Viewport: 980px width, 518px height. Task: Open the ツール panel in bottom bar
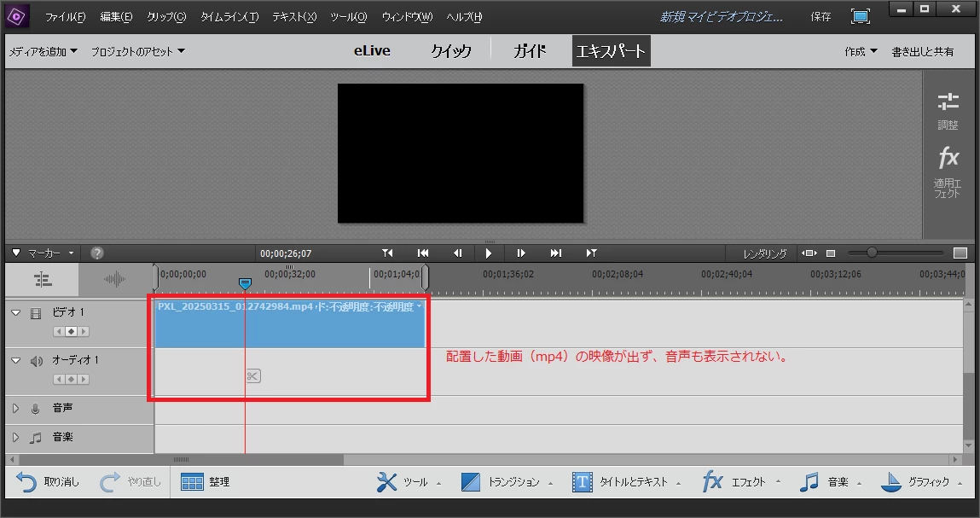(409, 481)
